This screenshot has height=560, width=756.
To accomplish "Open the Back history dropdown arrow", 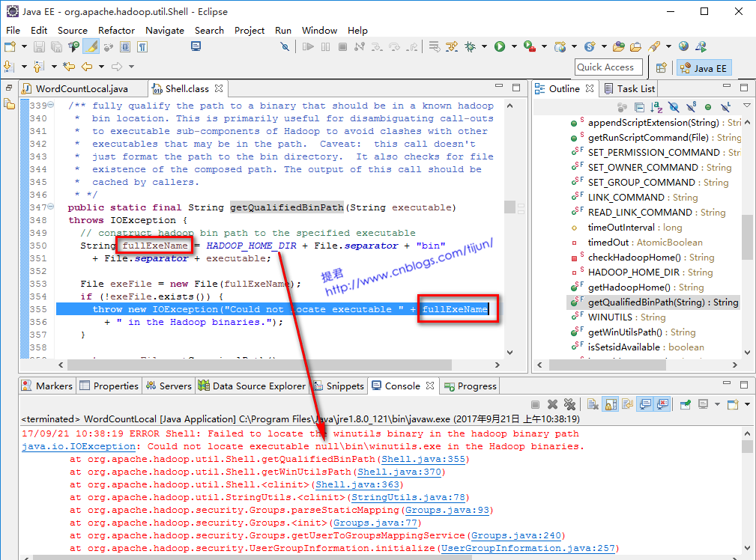I will click(x=101, y=67).
